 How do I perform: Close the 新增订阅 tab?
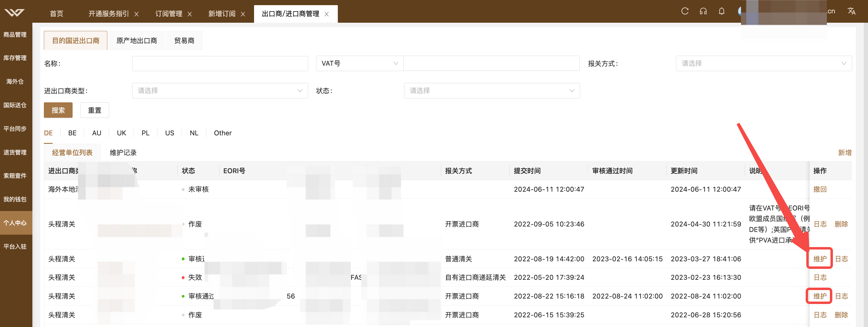[243, 14]
